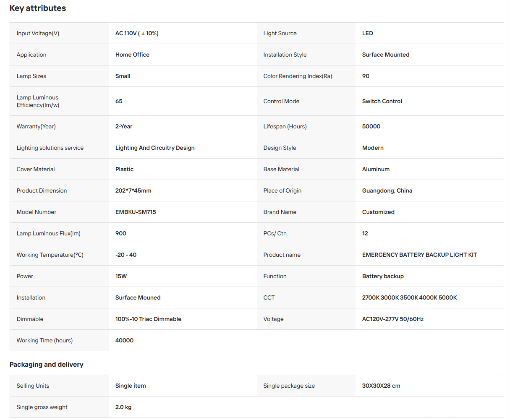Click the Product Dimension 202*7*45mm value
This screenshot has width=510, height=420.
tap(133, 190)
